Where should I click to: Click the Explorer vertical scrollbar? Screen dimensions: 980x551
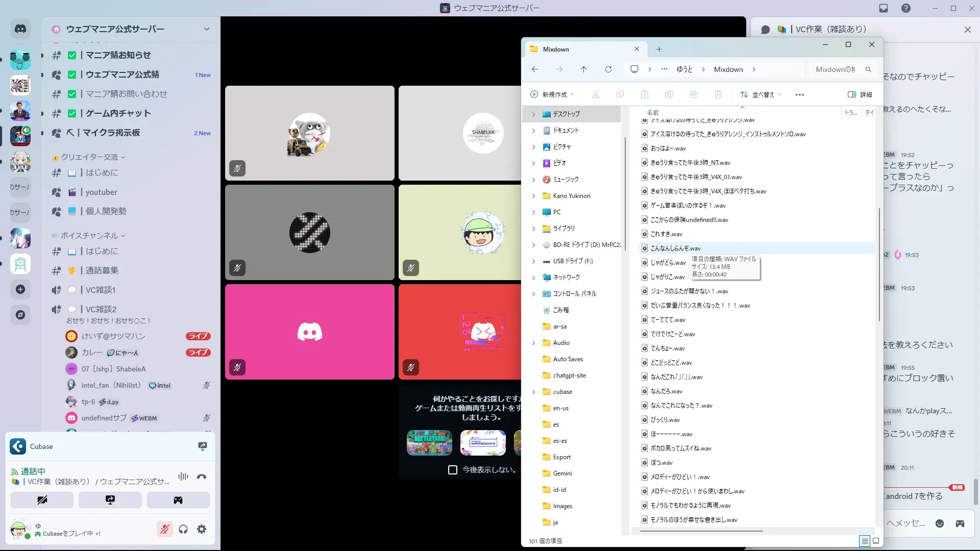879,265
